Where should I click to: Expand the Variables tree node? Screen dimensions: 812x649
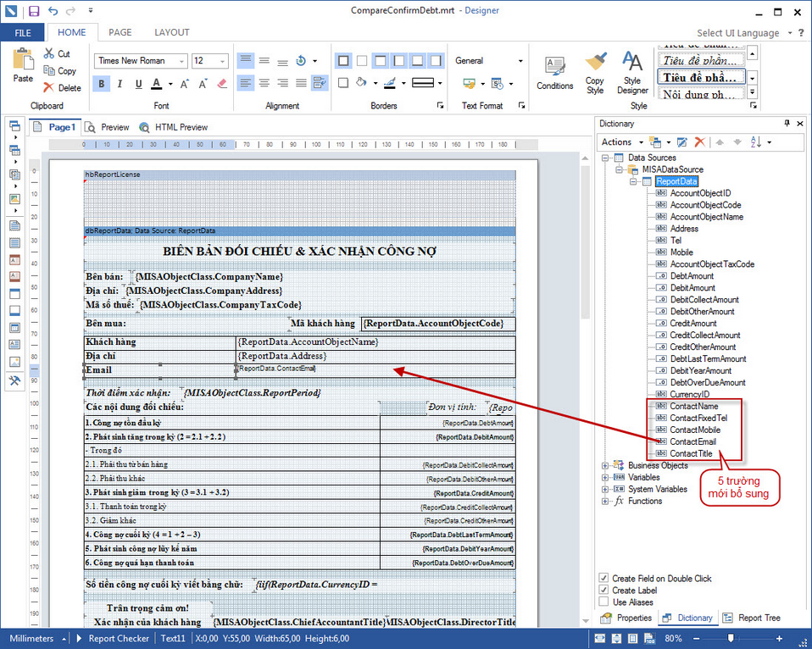(x=605, y=477)
